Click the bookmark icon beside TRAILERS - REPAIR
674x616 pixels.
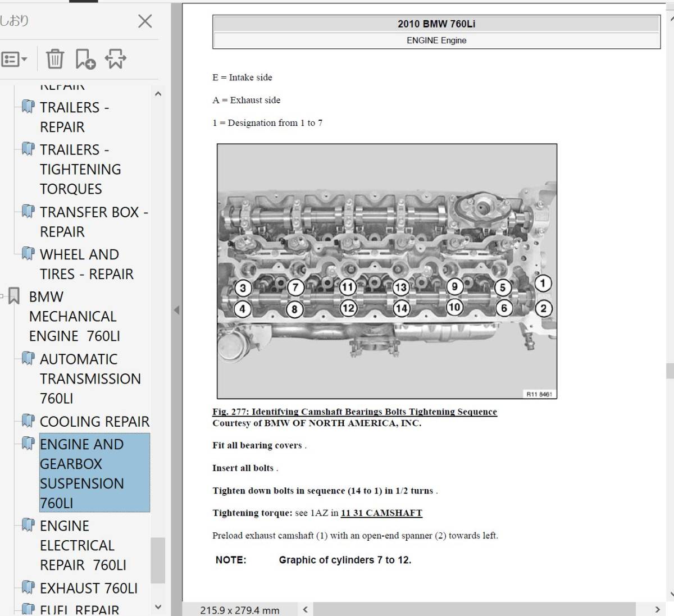coord(28,107)
